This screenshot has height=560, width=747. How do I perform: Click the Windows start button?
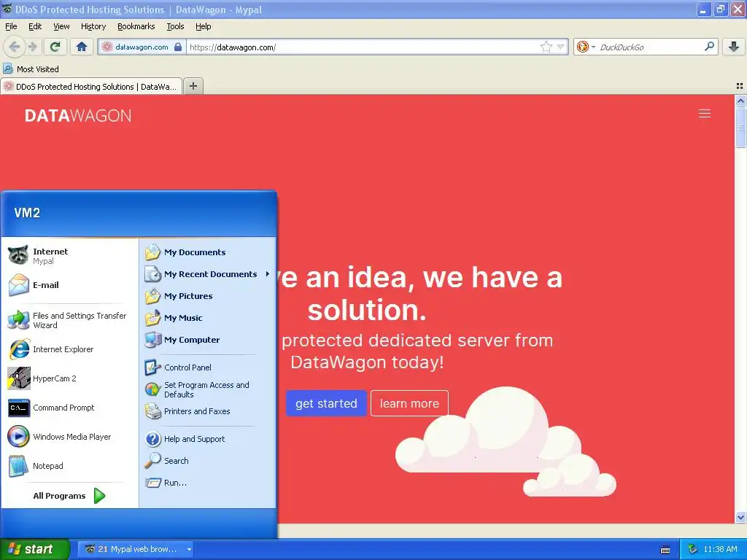click(x=34, y=549)
